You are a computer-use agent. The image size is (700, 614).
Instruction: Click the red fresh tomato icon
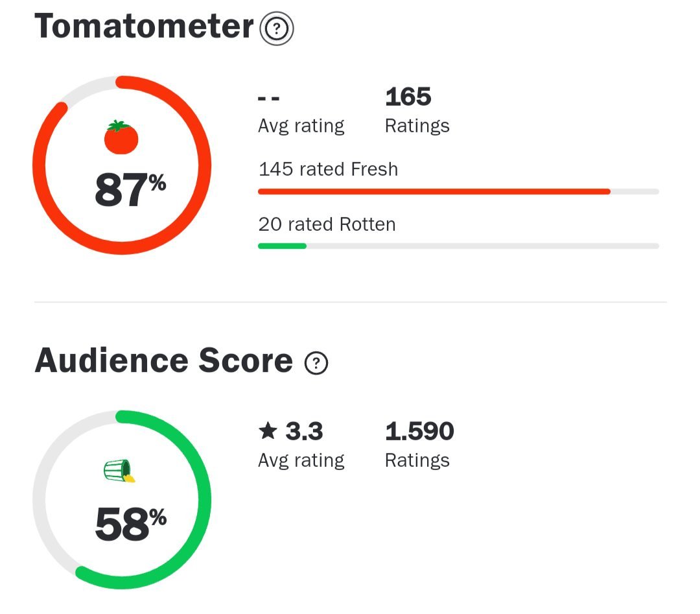point(121,137)
